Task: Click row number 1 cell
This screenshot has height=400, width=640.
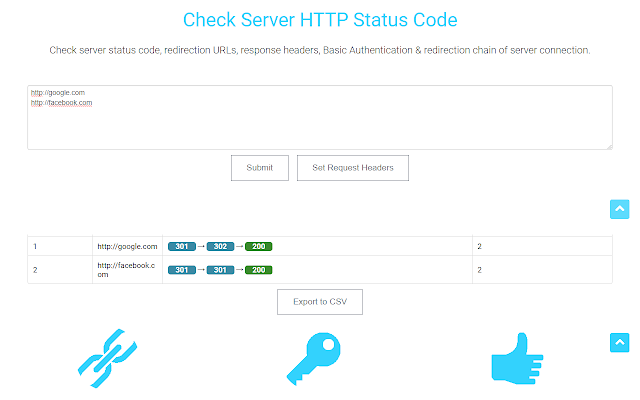Action: (x=60, y=247)
